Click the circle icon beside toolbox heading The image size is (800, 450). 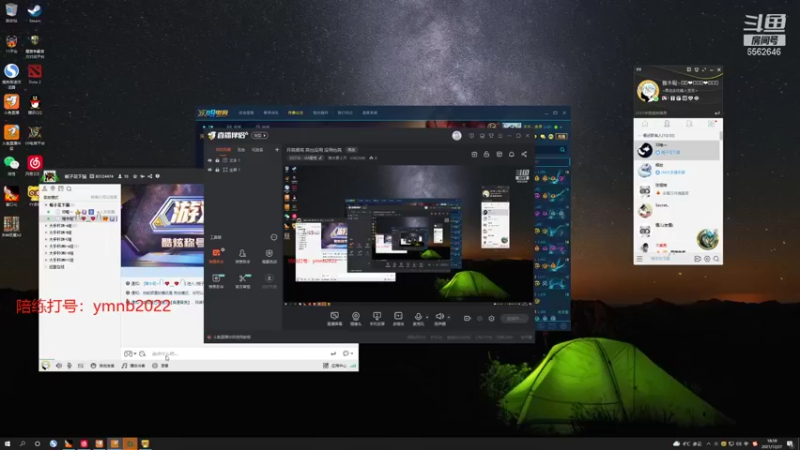point(273,237)
